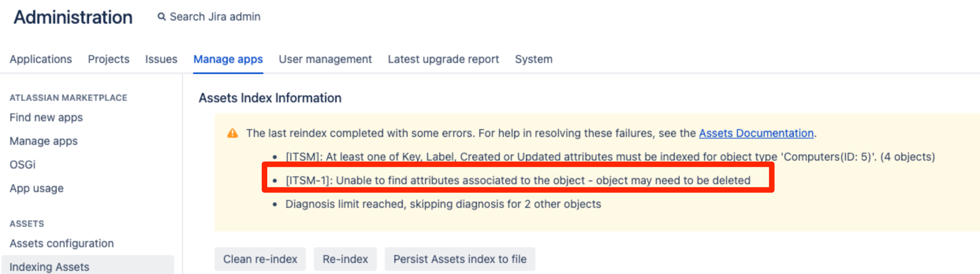View App usage from the sidebar
Image resolution: width=980 pixels, height=274 pixels.
tap(37, 188)
